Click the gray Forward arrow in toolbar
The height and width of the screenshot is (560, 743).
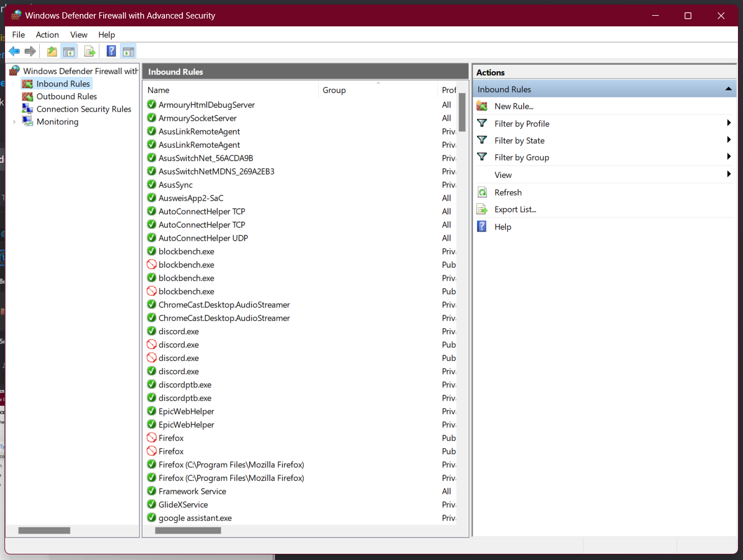pos(30,52)
